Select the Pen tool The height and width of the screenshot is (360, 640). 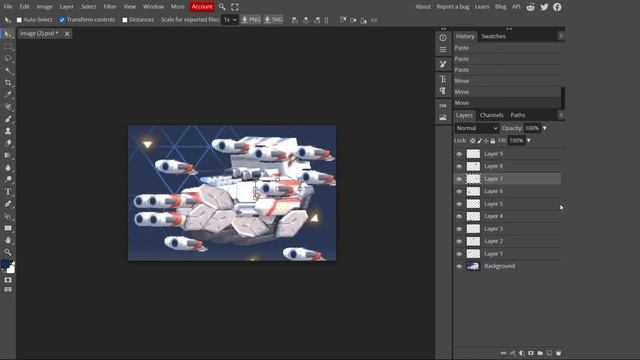click(8, 204)
